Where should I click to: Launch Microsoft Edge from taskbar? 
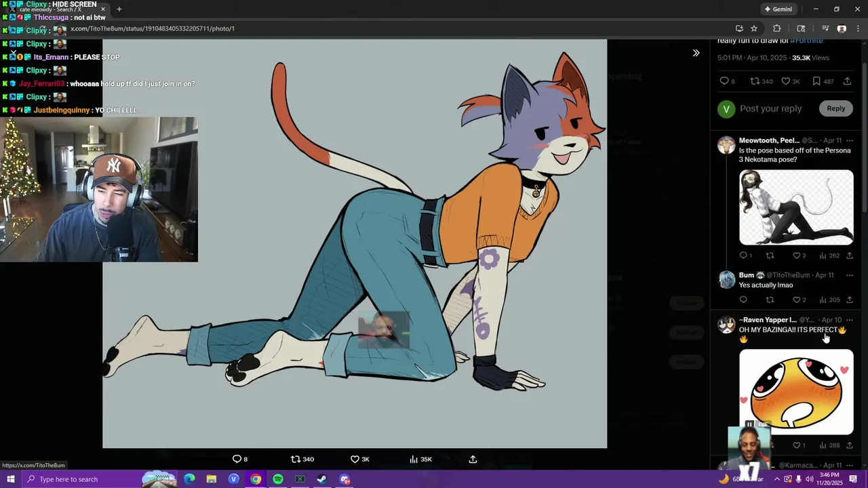[x=189, y=479]
